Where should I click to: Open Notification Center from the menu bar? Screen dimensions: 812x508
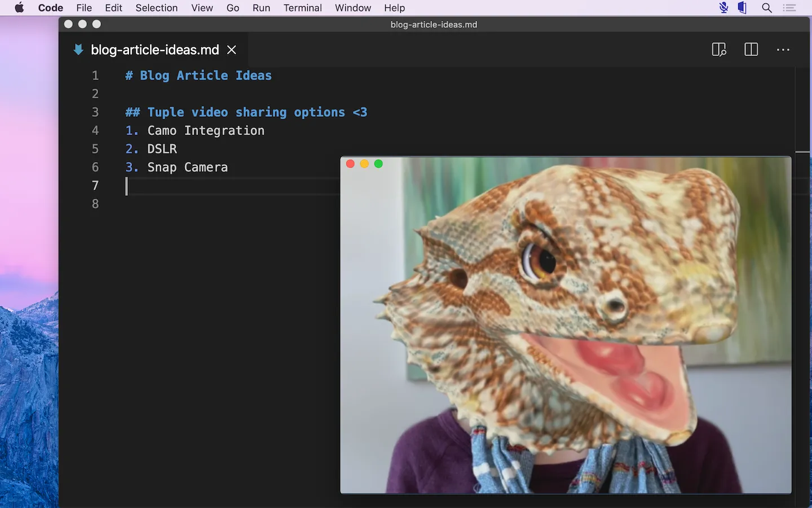point(789,8)
